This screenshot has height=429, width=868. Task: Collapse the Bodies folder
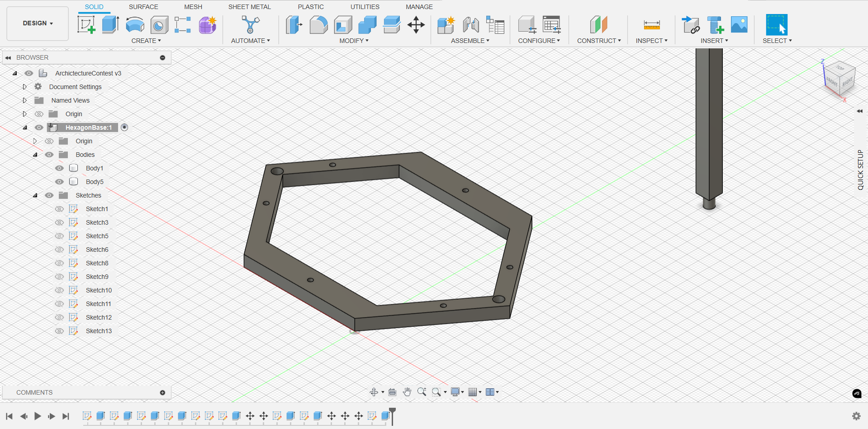[x=35, y=155]
